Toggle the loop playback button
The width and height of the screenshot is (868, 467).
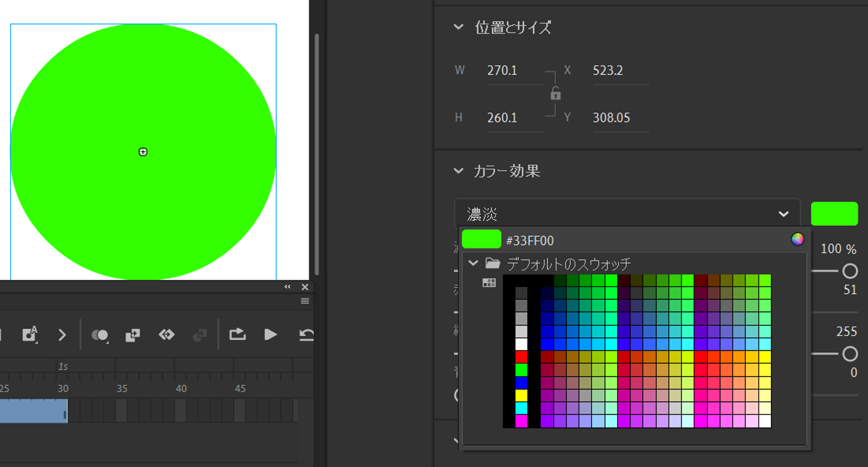pyautogui.click(x=237, y=334)
